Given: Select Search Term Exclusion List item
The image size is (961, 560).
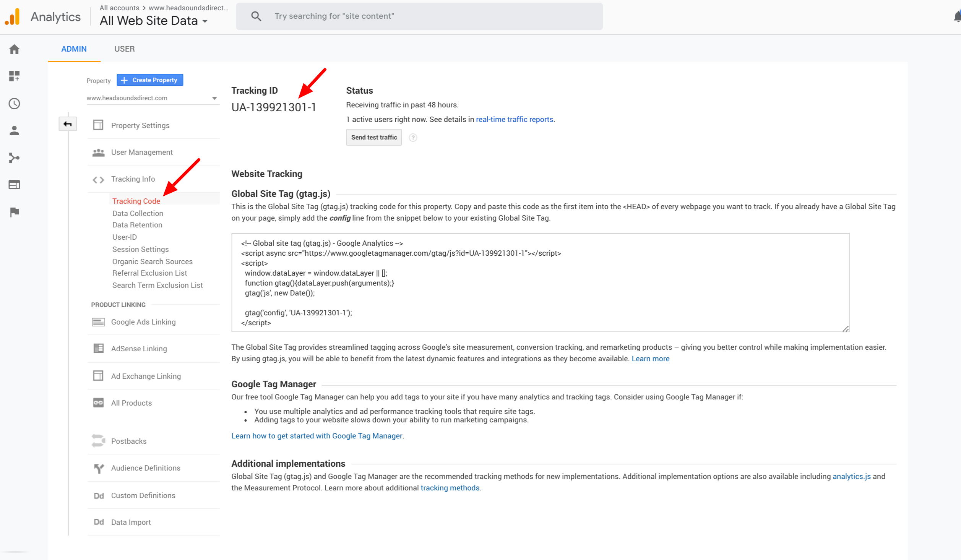Looking at the screenshot, I should tap(157, 285).
